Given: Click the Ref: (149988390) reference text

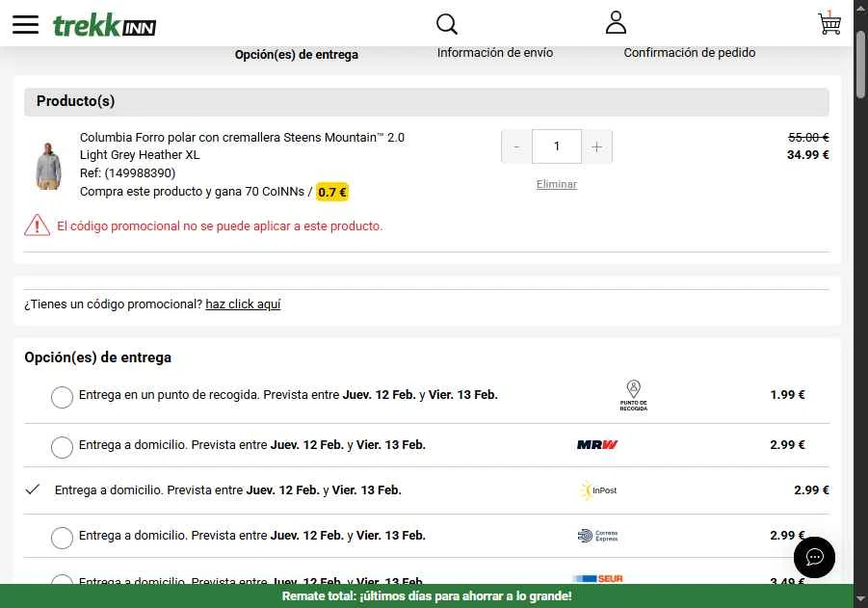Looking at the screenshot, I should coord(127,173).
